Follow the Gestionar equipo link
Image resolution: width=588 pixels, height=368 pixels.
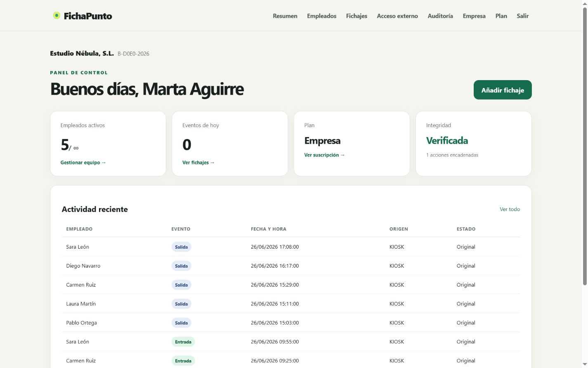pos(83,163)
